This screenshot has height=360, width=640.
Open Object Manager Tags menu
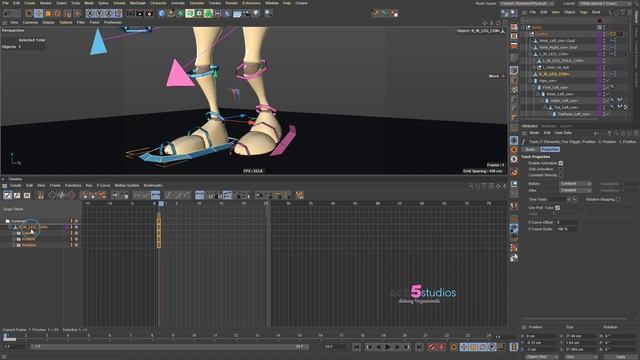tap(583, 12)
